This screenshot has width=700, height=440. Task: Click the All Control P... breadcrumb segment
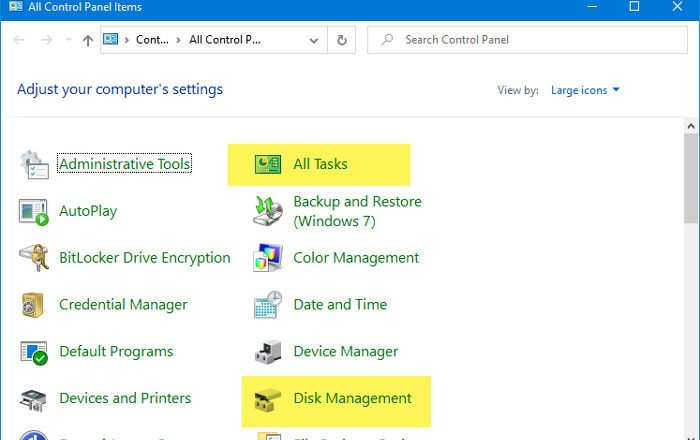pos(225,40)
